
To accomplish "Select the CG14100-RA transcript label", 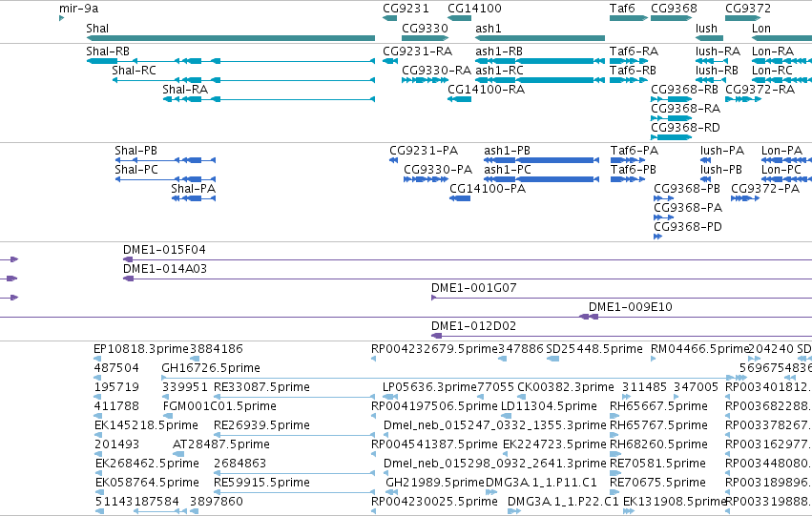I will [x=486, y=90].
